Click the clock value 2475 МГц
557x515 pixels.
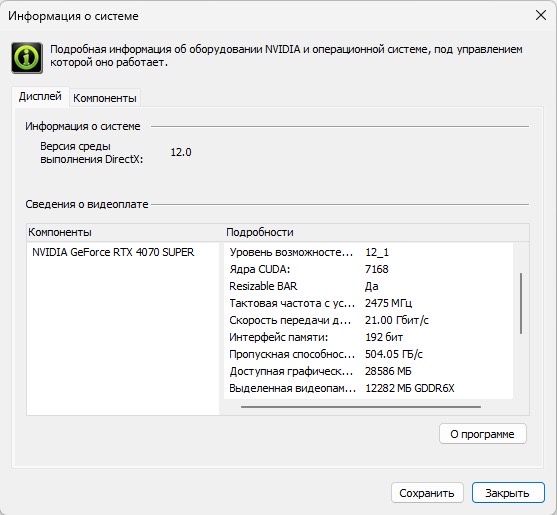tap(388, 303)
